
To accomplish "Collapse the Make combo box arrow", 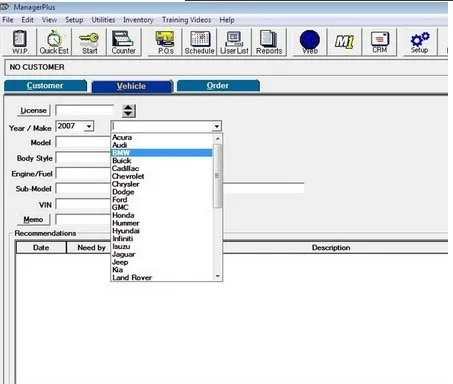I will click(x=217, y=126).
